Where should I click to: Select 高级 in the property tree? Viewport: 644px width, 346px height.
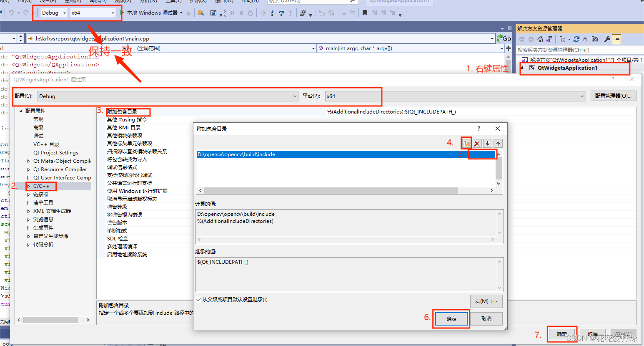38,128
